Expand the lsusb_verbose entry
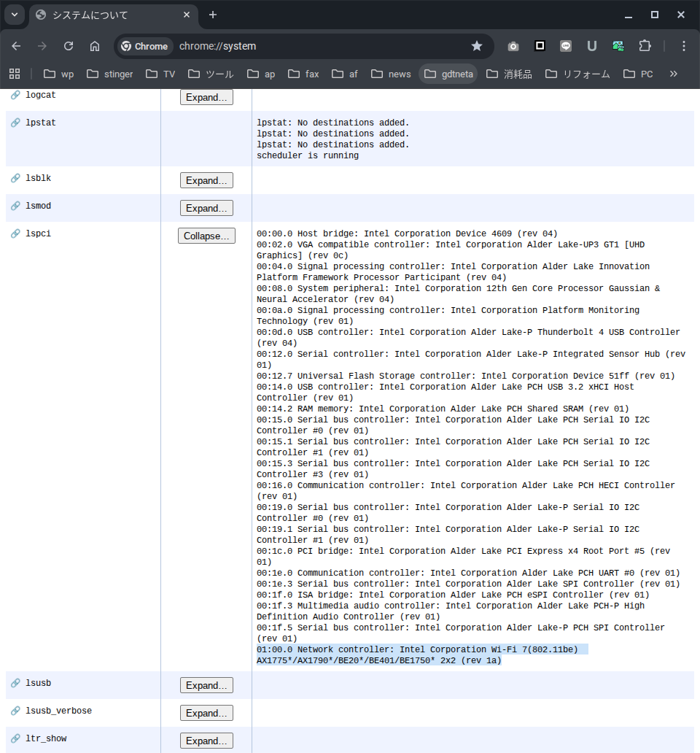Image resolution: width=700 pixels, height=753 pixels. tap(206, 713)
